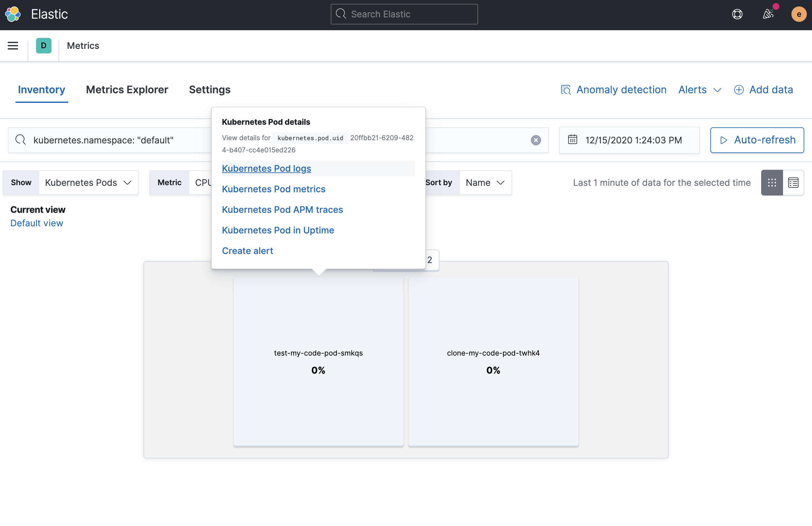Viewport: 812px width, 526px height.
Task: Select Create alert in popover
Action: pos(247,250)
